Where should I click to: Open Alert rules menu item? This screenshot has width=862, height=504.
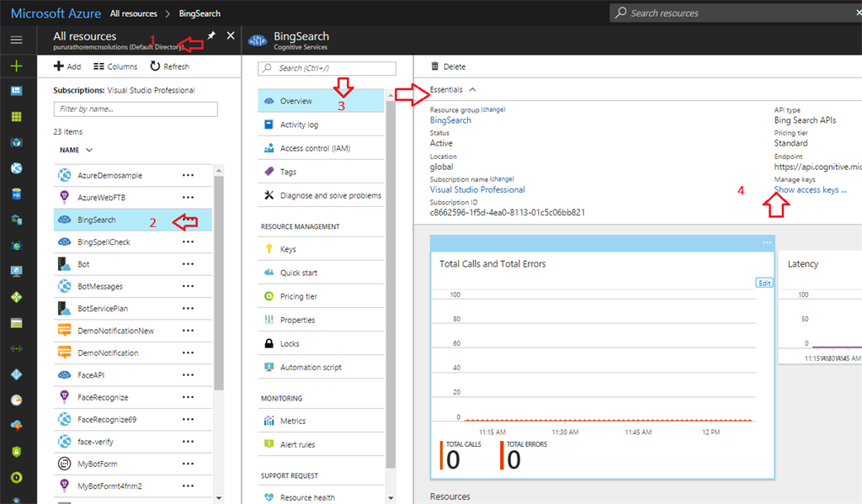point(321,444)
